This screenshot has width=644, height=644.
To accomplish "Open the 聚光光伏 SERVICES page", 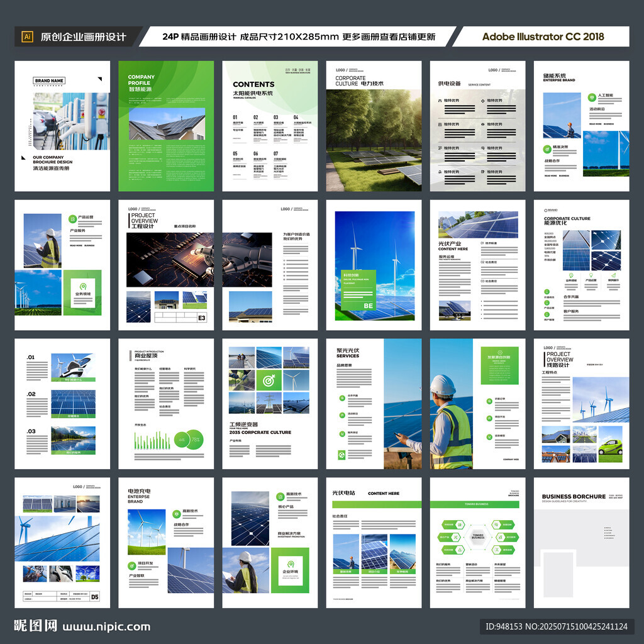I will pos(374,404).
